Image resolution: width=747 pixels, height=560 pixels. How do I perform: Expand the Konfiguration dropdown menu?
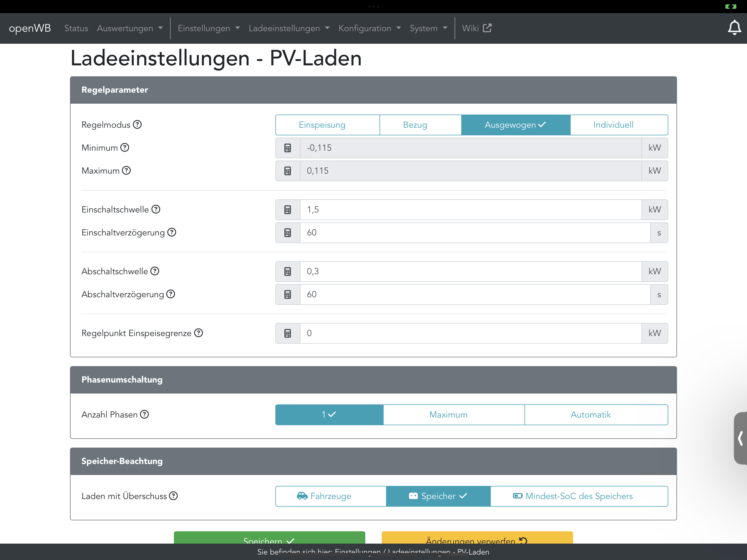369,28
